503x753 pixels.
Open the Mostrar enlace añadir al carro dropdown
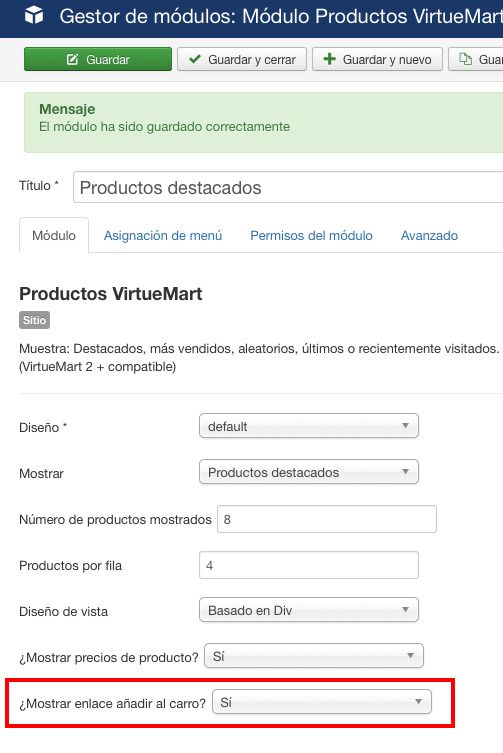tap(321, 702)
